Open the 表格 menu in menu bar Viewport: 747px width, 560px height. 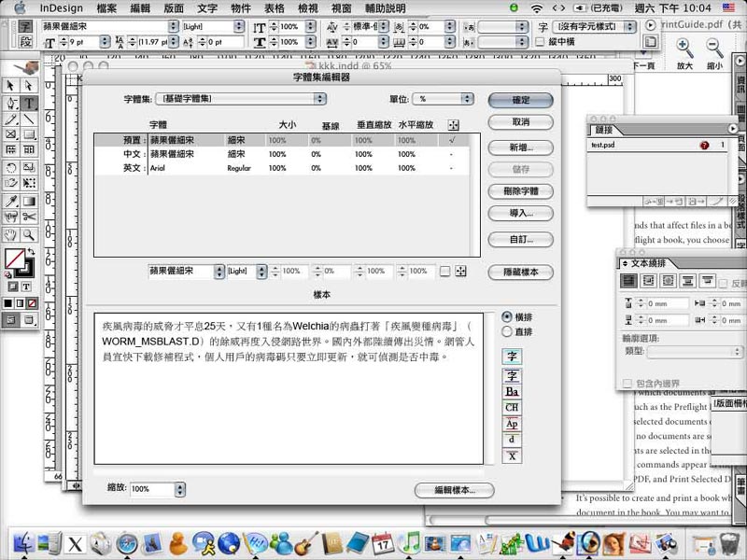pyautogui.click(x=275, y=7)
